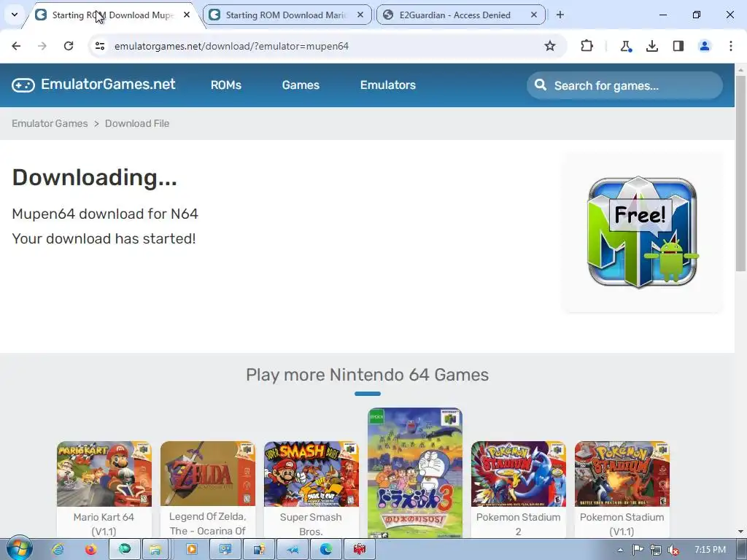Open the profile avatar menu
The width and height of the screenshot is (747, 560).
pyautogui.click(x=704, y=46)
